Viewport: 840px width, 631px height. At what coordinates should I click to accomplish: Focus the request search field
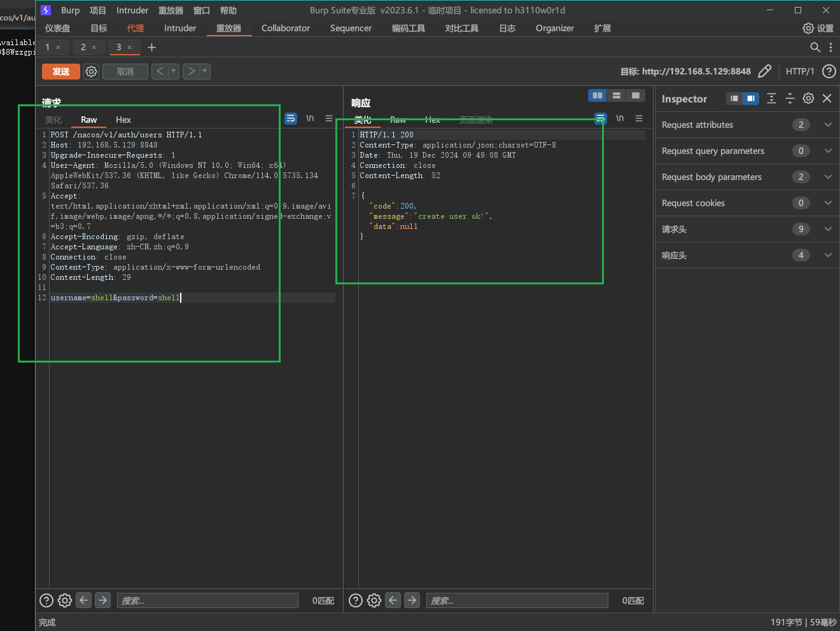pyautogui.click(x=207, y=600)
